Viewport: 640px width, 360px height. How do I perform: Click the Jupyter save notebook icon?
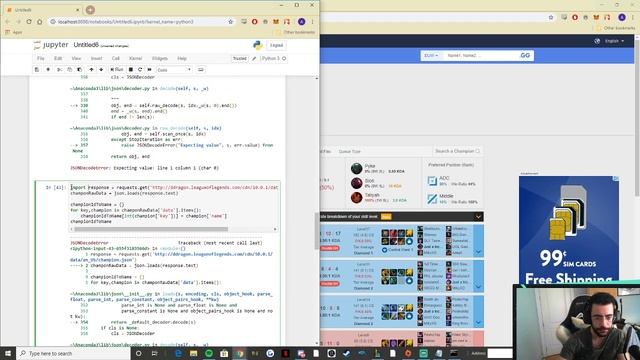point(37,70)
